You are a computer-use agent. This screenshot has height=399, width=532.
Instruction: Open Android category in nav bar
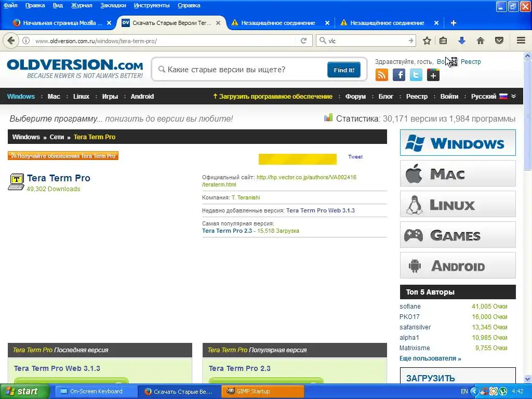pyautogui.click(x=142, y=96)
